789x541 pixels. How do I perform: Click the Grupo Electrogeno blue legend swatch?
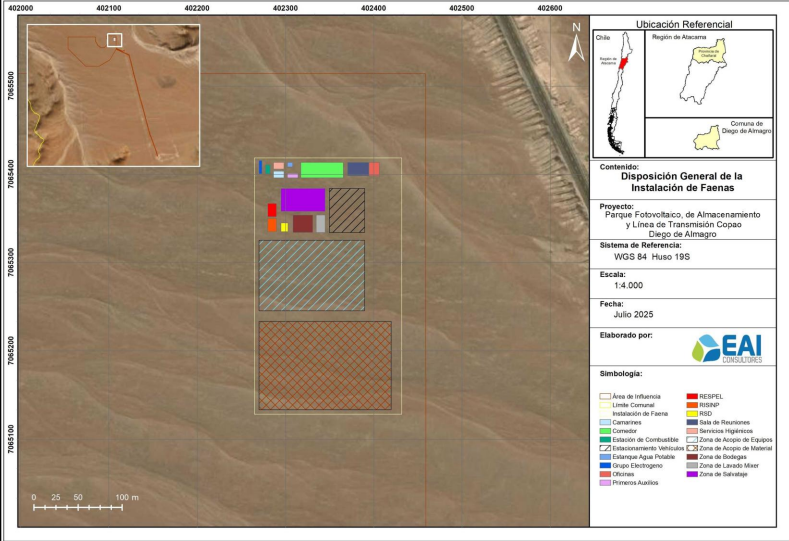coord(605,466)
